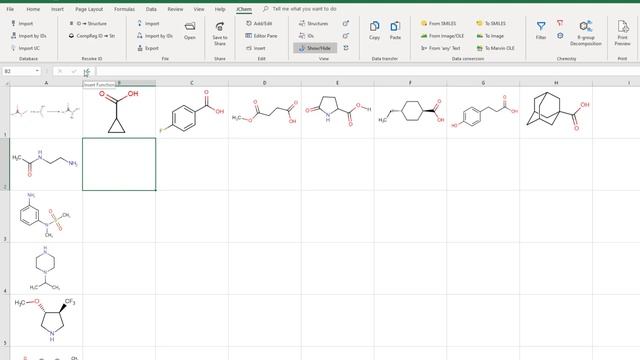Open a file using the Open icon
The height and width of the screenshot is (360, 640).
tap(190, 31)
